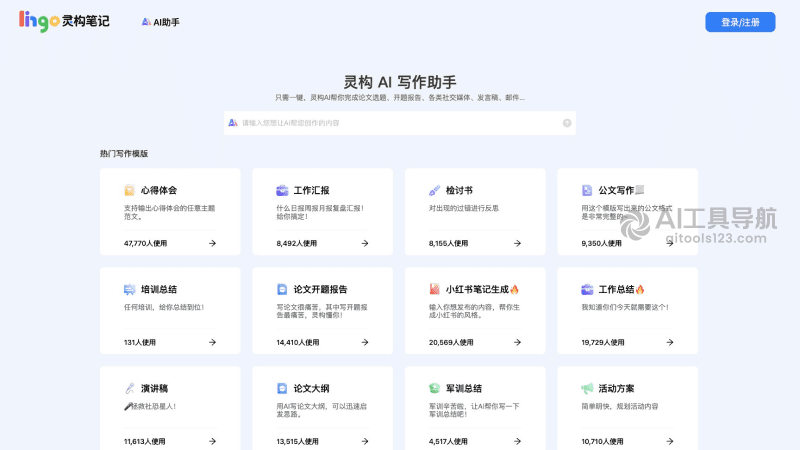
Task: Click the 论文大纲 file icon
Action: click(x=282, y=388)
